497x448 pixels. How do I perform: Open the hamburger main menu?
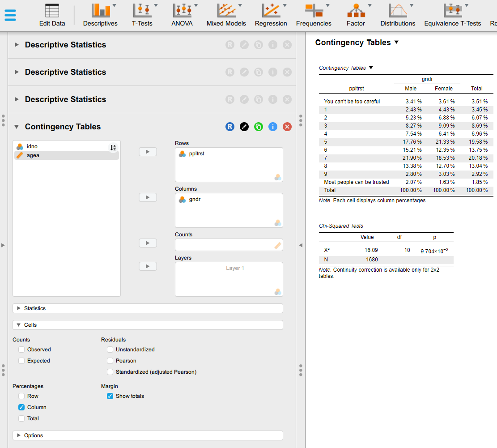[x=10, y=15]
